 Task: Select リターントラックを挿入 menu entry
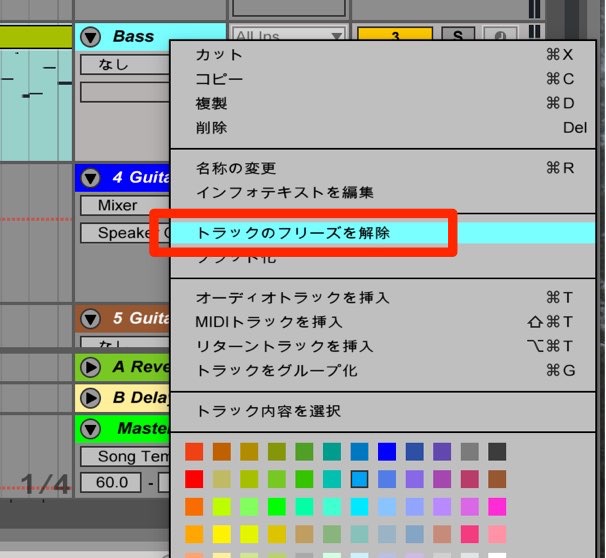[x=383, y=346]
